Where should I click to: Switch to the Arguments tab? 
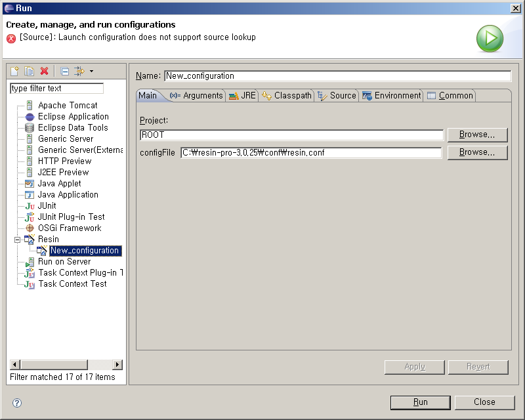pos(196,95)
